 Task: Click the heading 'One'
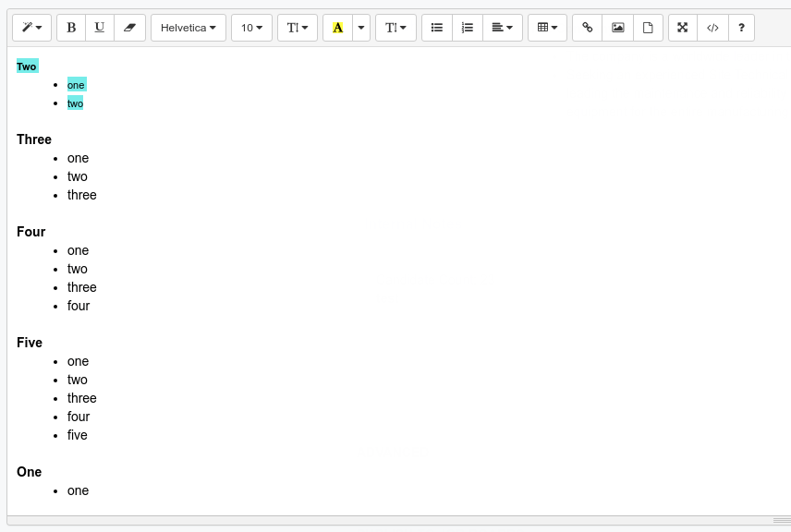pyautogui.click(x=29, y=471)
